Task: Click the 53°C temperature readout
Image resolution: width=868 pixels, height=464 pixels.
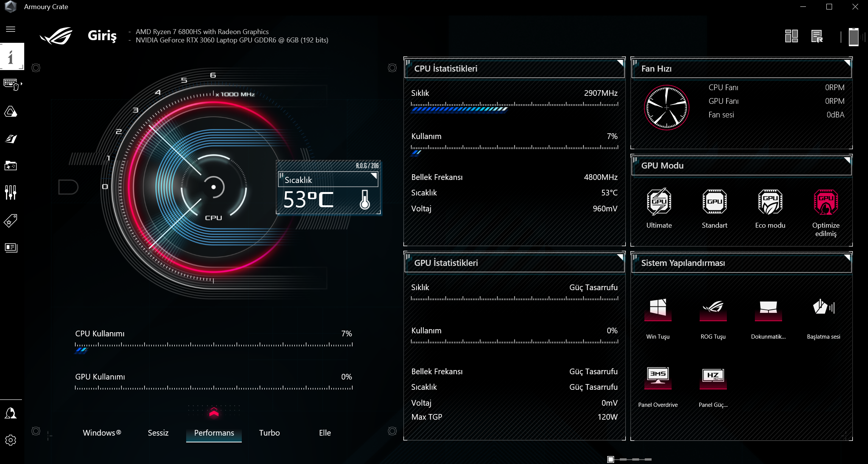Action: coord(308,200)
